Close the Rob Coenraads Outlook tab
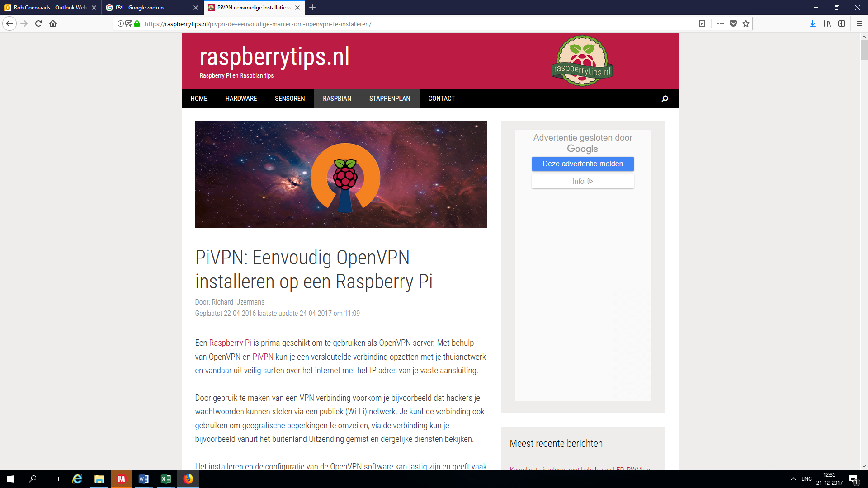The image size is (868, 488). tap(94, 8)
